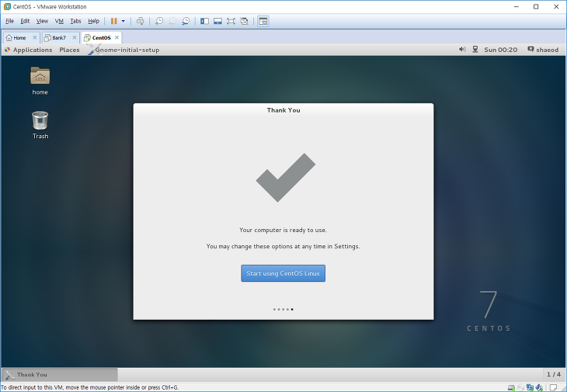Image resolution: width=567 pixels, height=392 pixels.
Task: Click the CD/DVD drive status icon
Action: coord(520,387)
